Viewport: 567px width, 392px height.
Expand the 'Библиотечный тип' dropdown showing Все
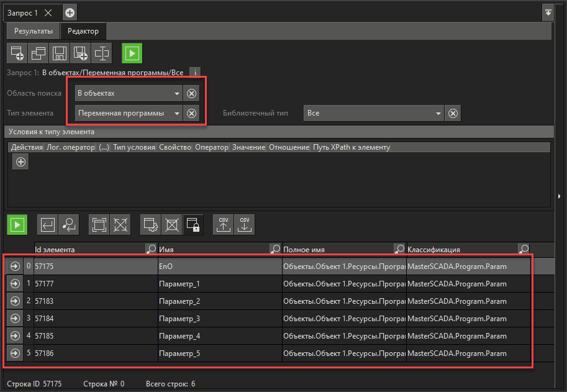(438, 114)
